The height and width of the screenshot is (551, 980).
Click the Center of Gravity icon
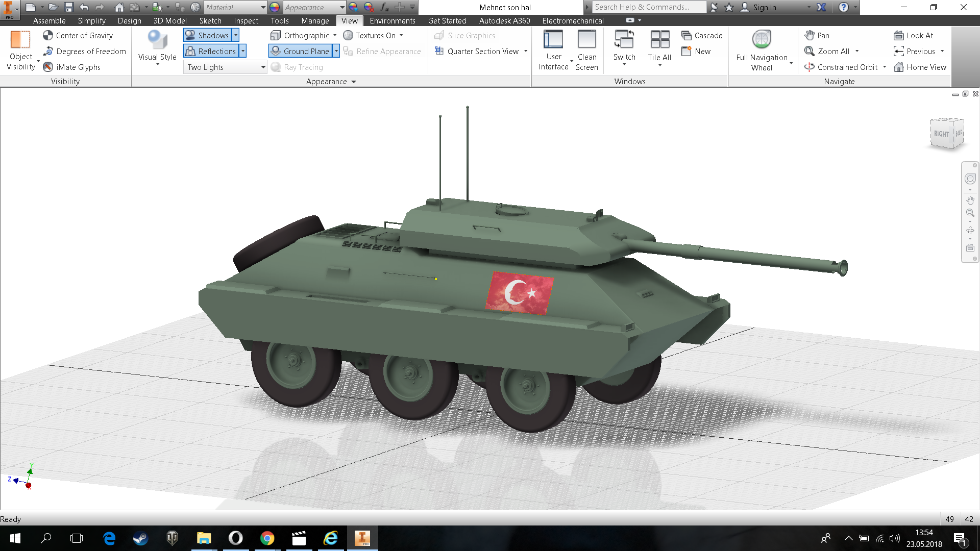[48, 35]
